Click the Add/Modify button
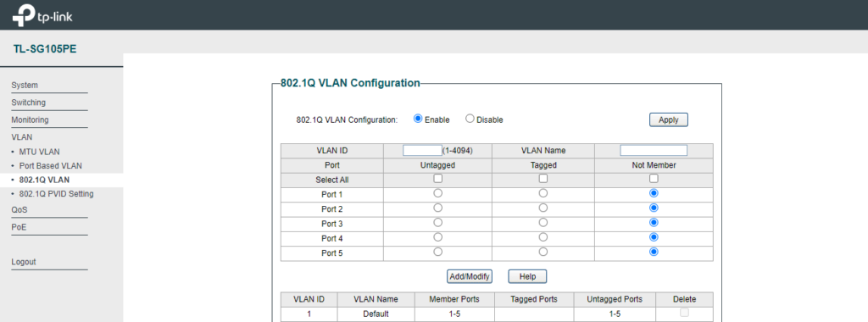This screenshot has height=322, width=868. click(470, 276)
